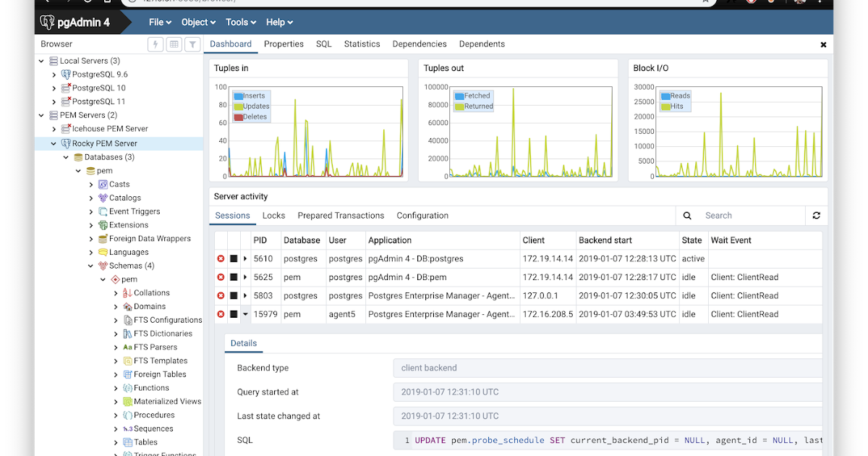The width and height of the screenshot is (868, 456).
Task: Click the Backend type value field
Action: coord(608,368)
